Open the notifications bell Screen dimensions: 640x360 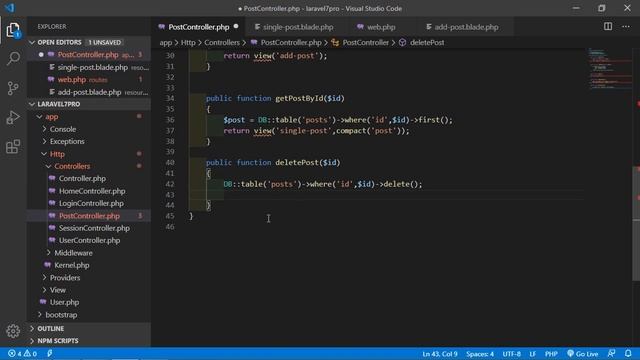628,353
